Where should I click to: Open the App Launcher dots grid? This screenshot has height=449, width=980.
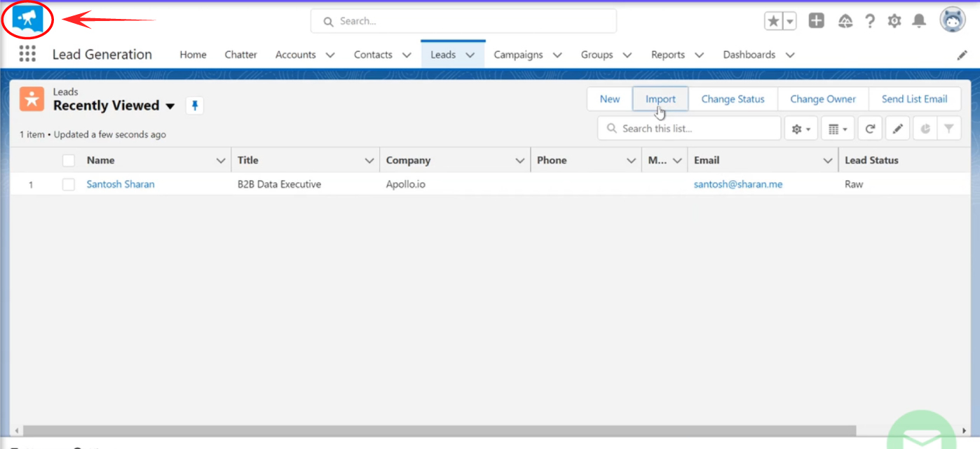27,54
